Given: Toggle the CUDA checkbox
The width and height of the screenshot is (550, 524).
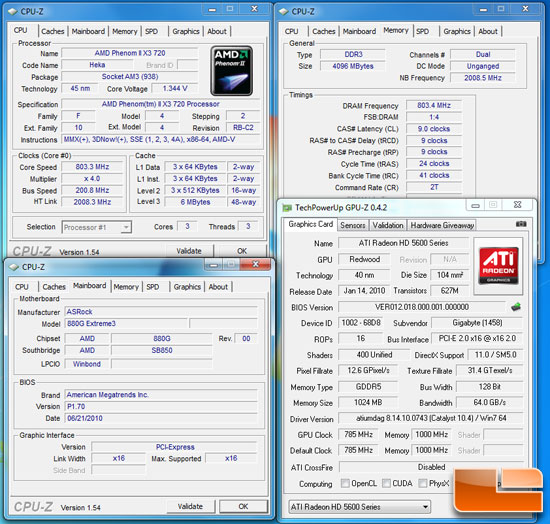Looking at the screenshot, I should point(386,483).
